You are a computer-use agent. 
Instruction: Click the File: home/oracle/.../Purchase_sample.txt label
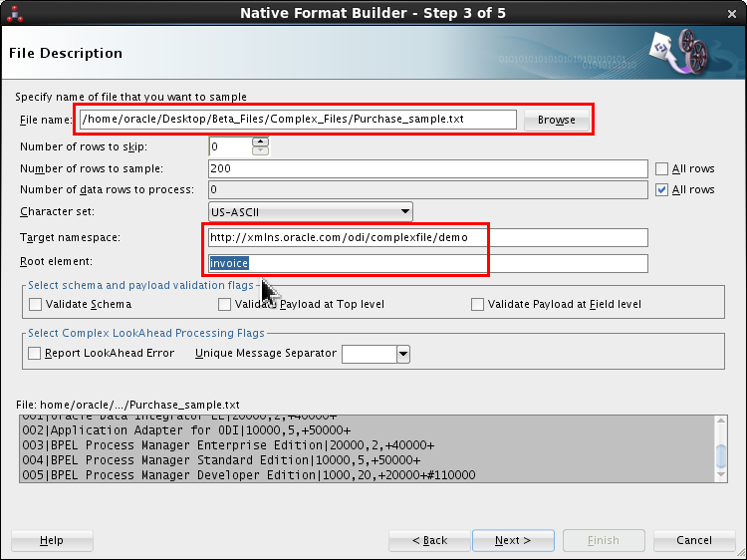coord(127,405)
